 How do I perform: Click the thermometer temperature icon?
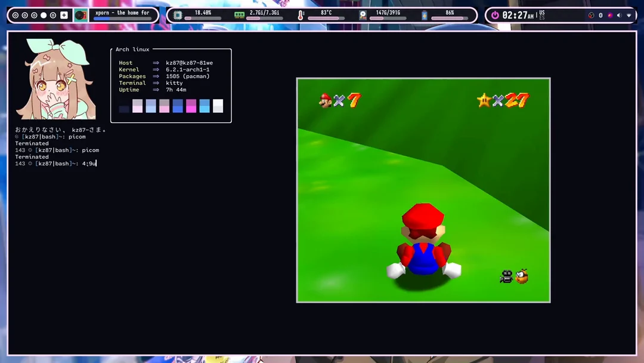pyautogui.click(x=301, y=14)
